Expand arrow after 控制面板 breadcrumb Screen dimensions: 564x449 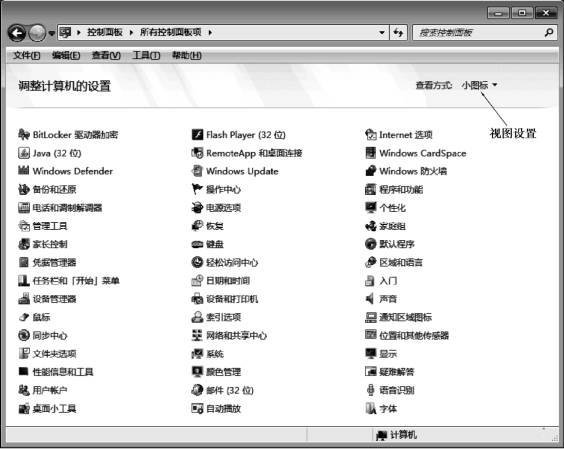click(132, 33)
